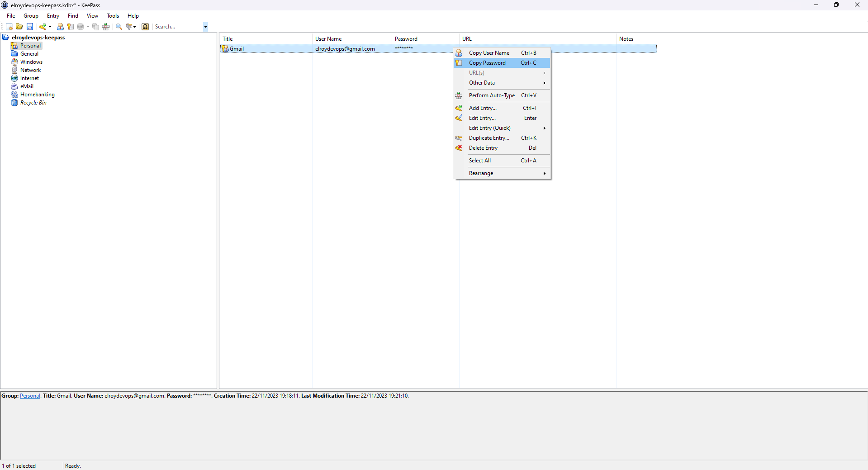Click the Perform Auto-Type toolbar icon
This screenshot has height=470, width=868.
coord(106,27)
